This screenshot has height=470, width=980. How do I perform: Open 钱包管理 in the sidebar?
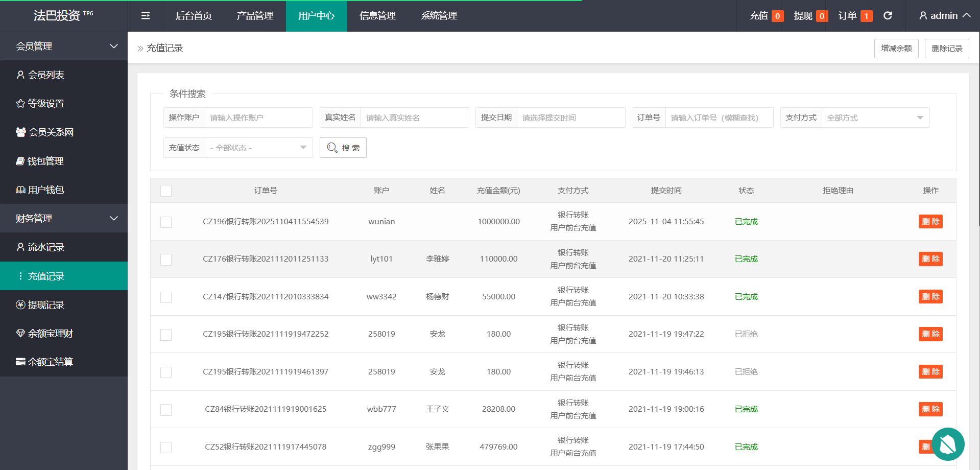pos(45,161)
